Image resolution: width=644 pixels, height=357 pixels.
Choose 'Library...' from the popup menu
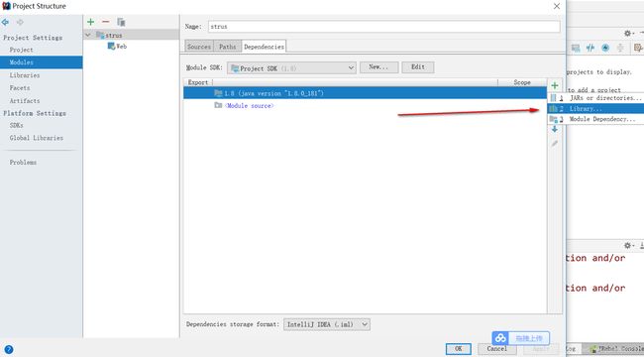point(595,108)
